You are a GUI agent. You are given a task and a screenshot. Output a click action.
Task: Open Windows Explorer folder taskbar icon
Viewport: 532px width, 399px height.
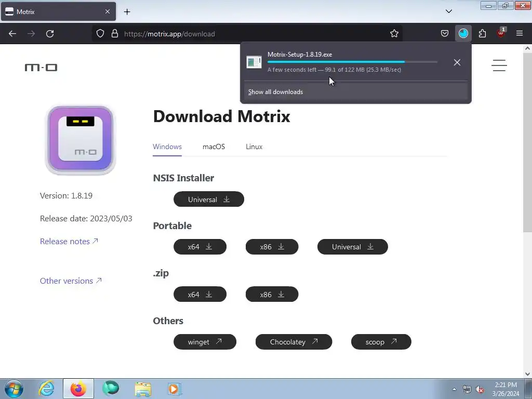(x=143, y=389)
